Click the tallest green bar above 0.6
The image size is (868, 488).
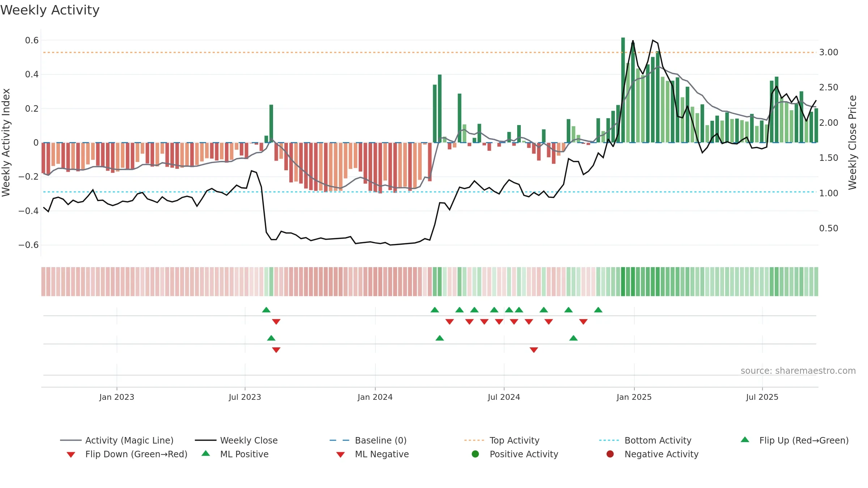(623, 90)
